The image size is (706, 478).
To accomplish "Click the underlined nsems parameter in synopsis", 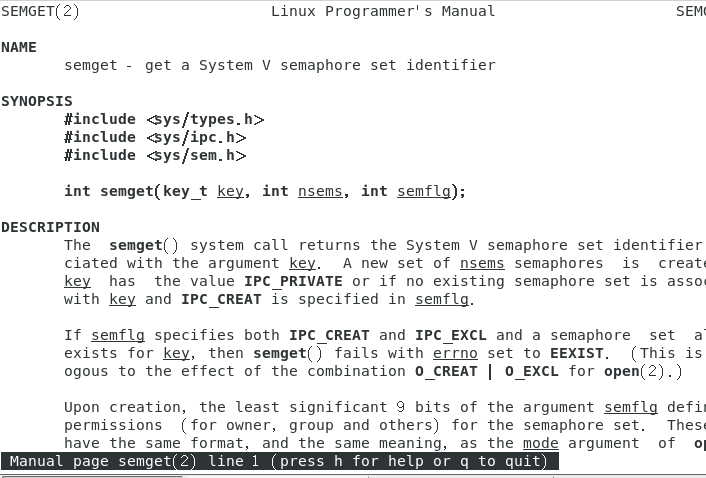I will tap(320, 191).
